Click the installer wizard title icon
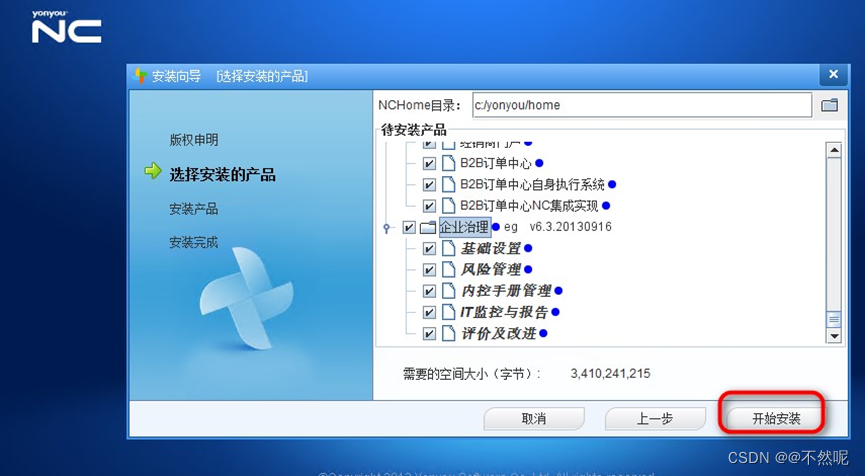The height and width of the screenshot is (476, 865). 140,76
